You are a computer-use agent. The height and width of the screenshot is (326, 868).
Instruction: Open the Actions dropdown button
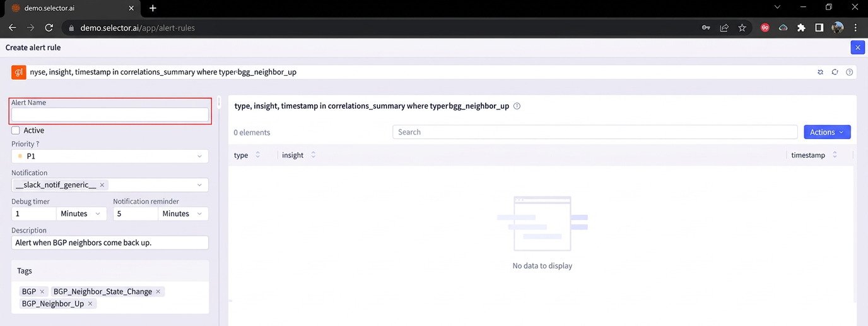tap(827, 132)
